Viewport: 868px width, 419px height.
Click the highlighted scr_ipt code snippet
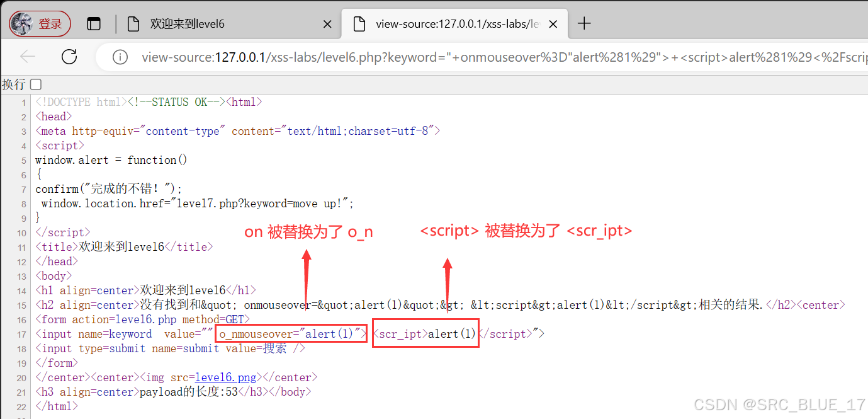[x=426, y=333]
